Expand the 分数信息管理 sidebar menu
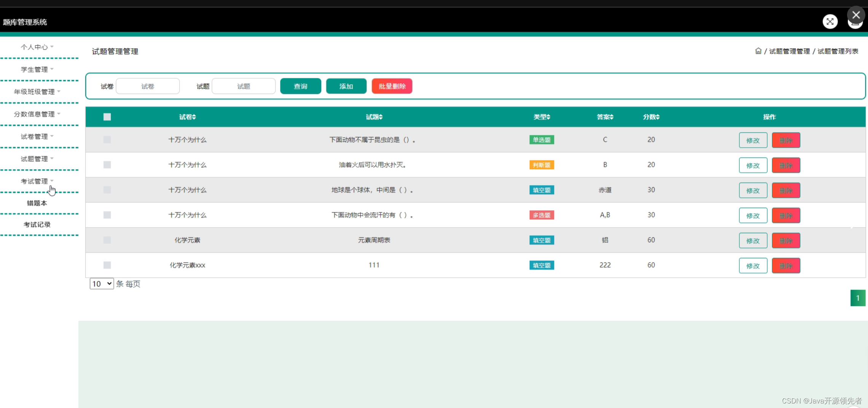The height and width of the screenshot is (408, 868). point(37,114)
